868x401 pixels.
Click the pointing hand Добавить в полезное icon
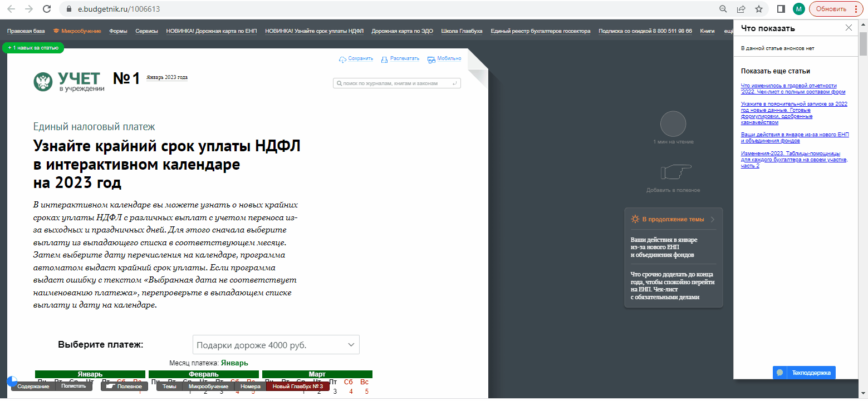point(673,172)
